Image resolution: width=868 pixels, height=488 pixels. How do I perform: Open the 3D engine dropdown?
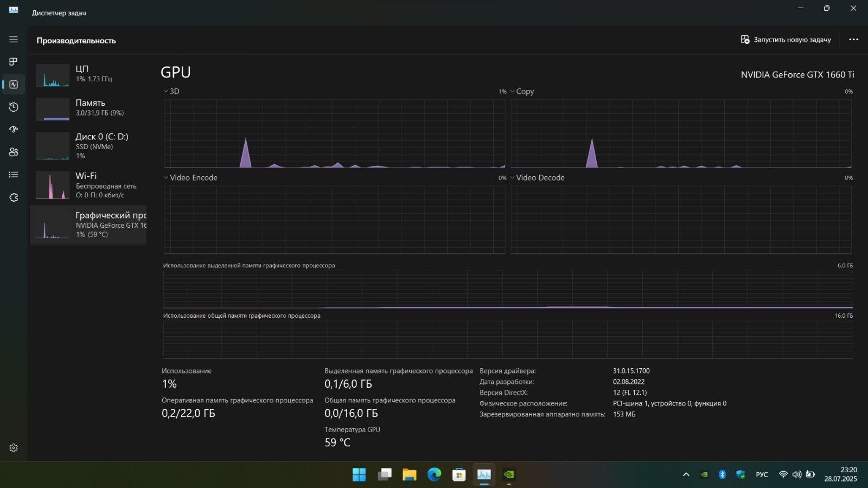tap(171, 91)
